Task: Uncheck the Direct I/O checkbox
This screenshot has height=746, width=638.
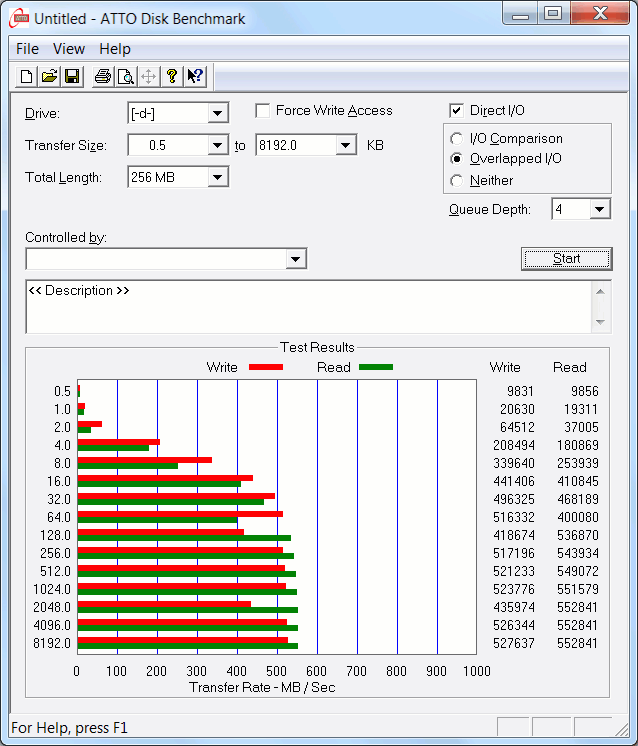Action: click(x=457, y=111)
